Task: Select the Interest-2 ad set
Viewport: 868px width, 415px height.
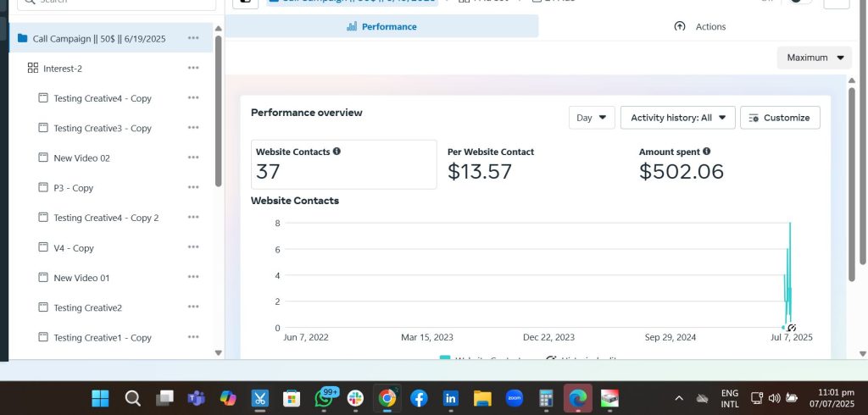Action: (x=63, y=68)
